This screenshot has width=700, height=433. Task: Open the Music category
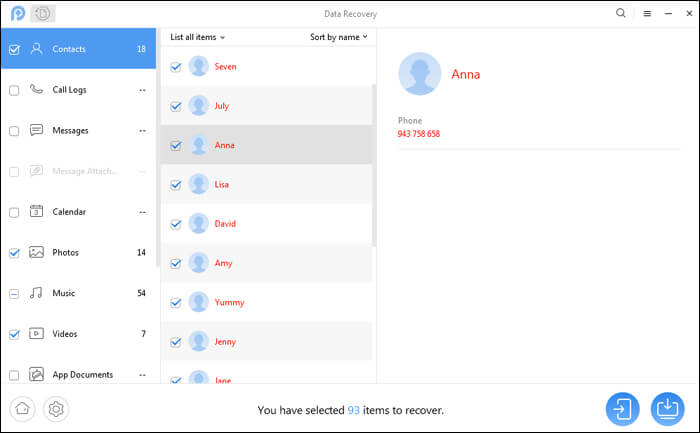click(64, 294)
